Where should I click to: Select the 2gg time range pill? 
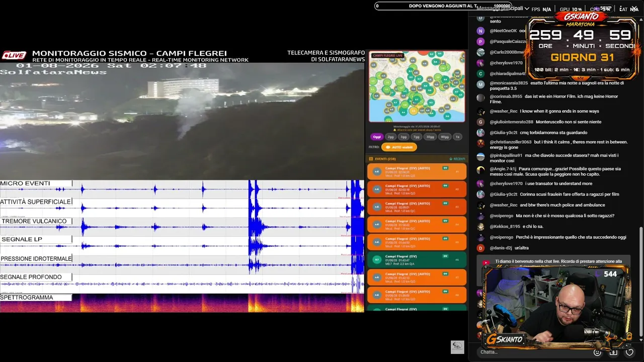point(390,137)
